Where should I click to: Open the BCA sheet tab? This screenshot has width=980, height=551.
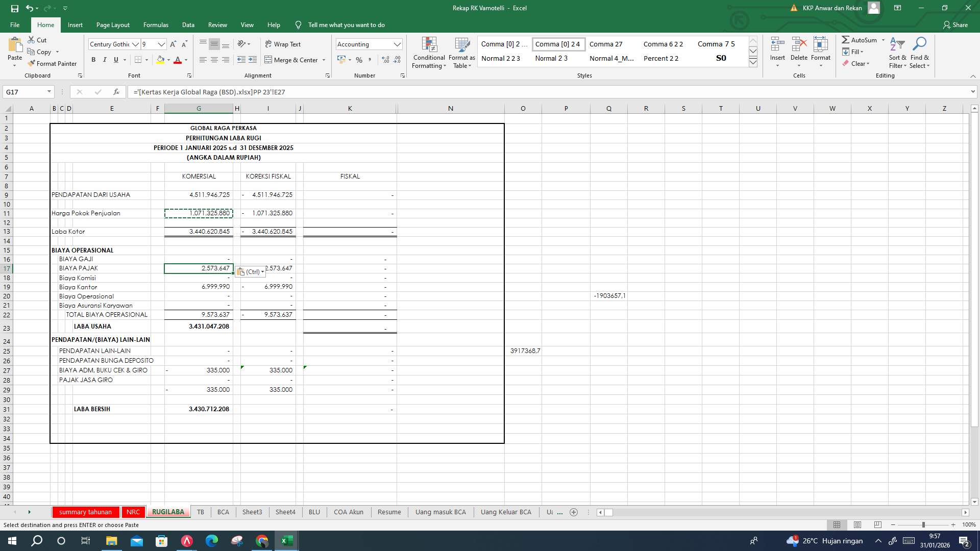point(223,512)
